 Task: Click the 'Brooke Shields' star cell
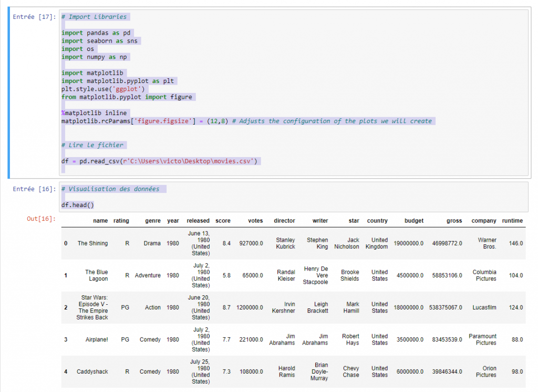(x=349, y=275)
